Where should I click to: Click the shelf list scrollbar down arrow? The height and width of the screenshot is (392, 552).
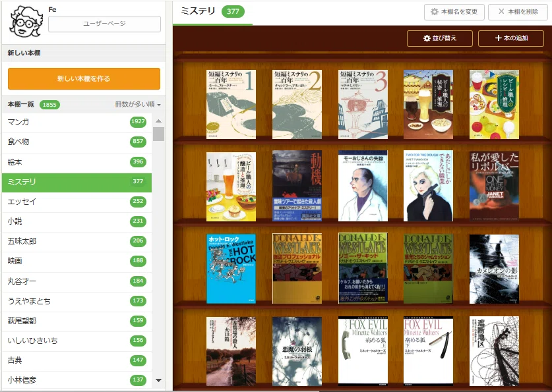[159, 380]
